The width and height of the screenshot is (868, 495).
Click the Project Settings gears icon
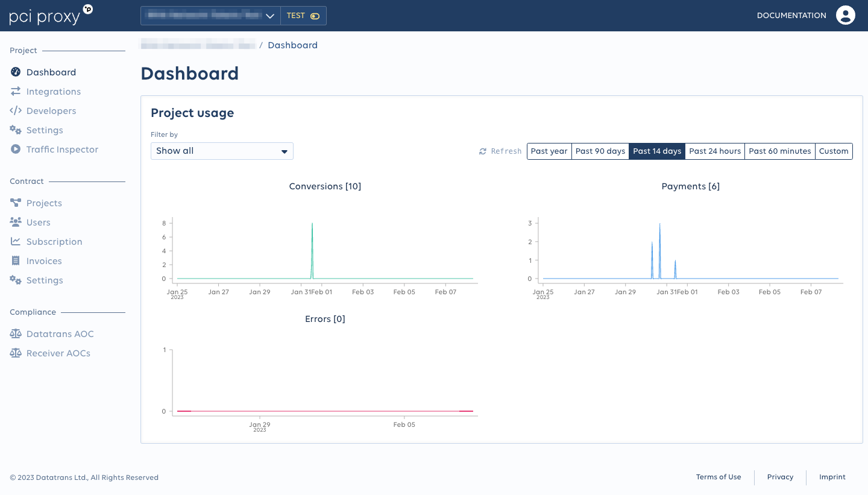click(x=16, y=130)
